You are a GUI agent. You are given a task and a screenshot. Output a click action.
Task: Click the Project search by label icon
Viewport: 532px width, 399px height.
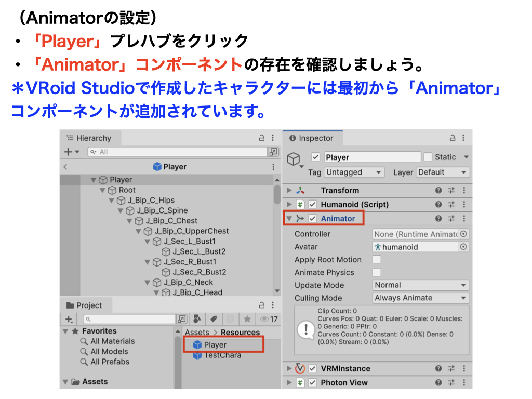(x=214, y=319)
